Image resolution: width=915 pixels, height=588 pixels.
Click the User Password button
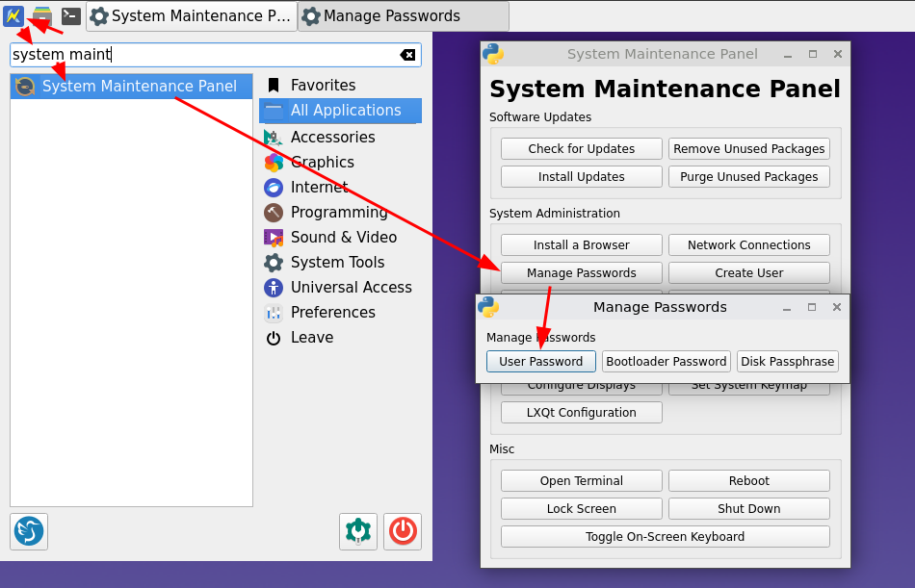tap(540, 362)
